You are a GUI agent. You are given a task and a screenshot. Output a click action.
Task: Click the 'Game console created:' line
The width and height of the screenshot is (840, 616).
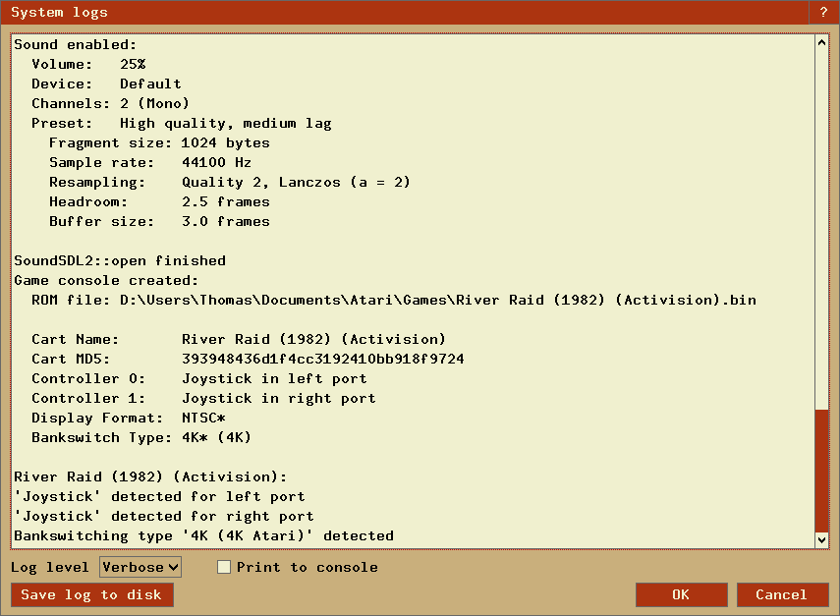pos(106,280)
